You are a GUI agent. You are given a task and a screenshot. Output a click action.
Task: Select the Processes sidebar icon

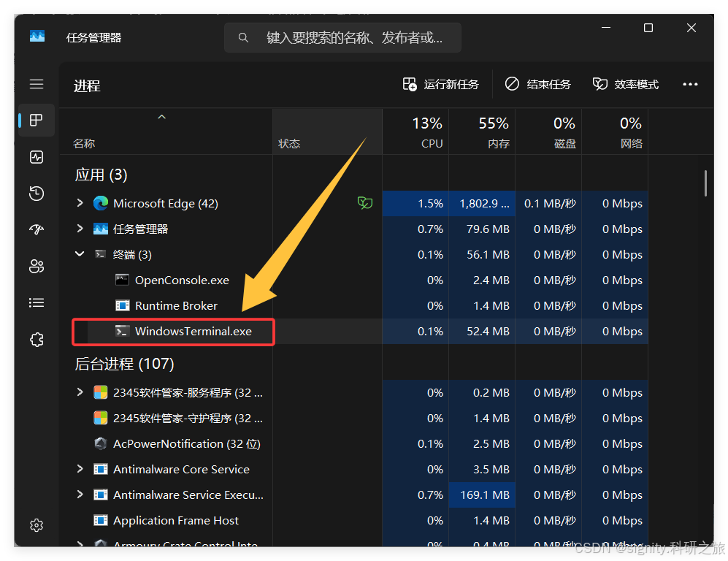[x=37, y=121]
